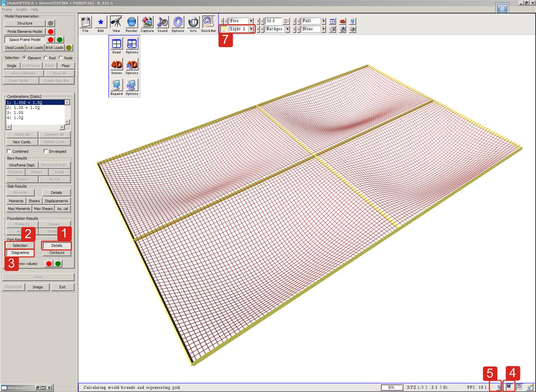Expand the Light 2 dropdown
Screen dimensions: 536x392
(251, 29)
